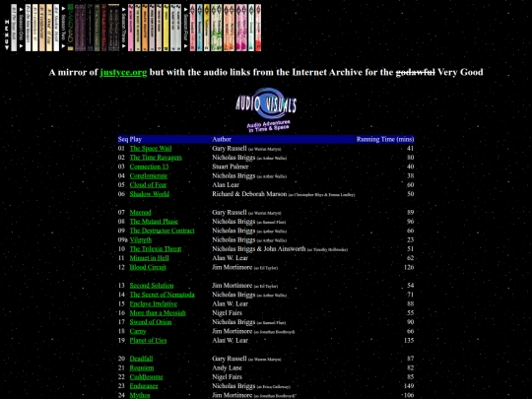The image size is (532, 399).
Task: Click running time 126 for Blood Circuit
Action: pyautogui.click(x=409, y=267)
